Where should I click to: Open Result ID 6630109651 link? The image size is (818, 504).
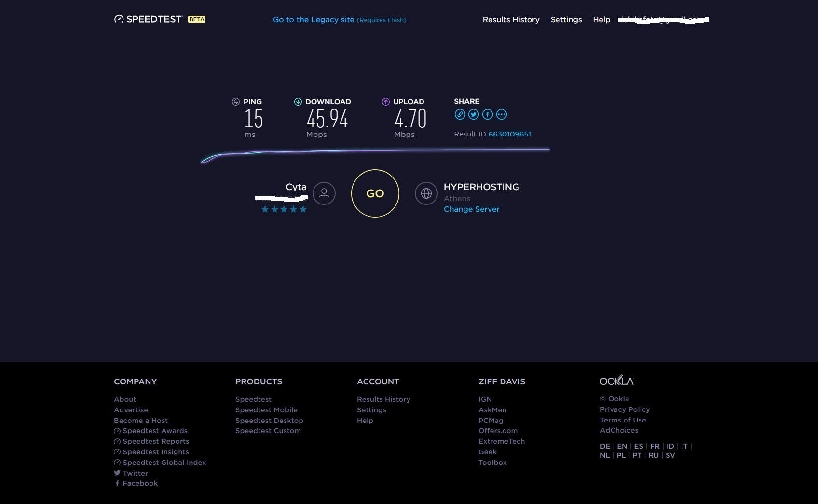click(x=510, y=134)
